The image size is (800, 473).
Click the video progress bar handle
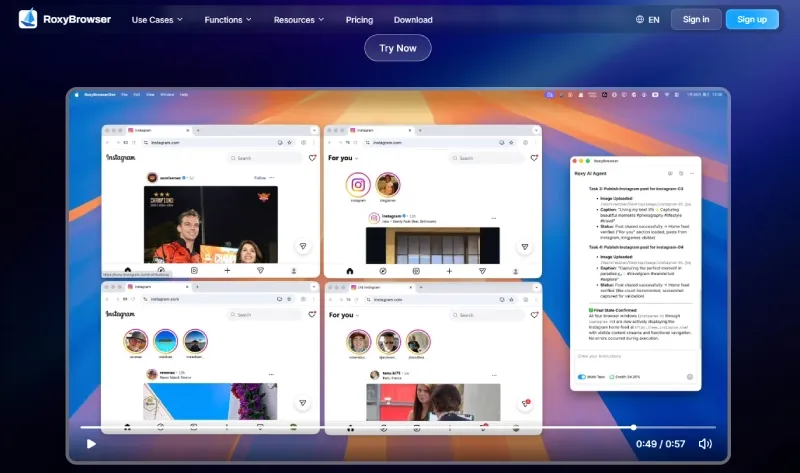click(x=633, y=428)
